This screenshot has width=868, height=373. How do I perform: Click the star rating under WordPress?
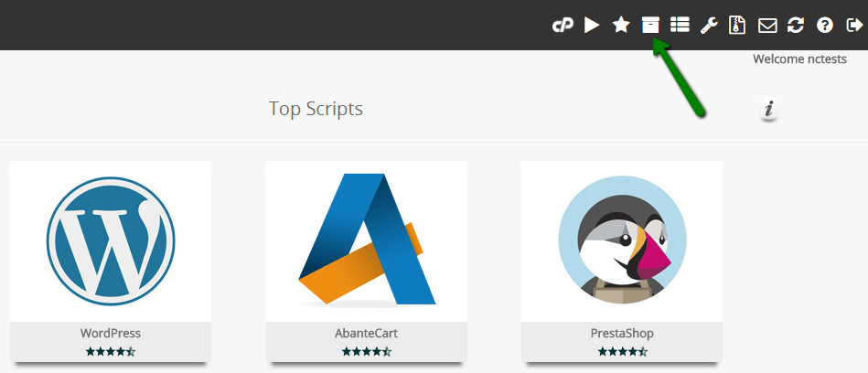coord(110,351)
